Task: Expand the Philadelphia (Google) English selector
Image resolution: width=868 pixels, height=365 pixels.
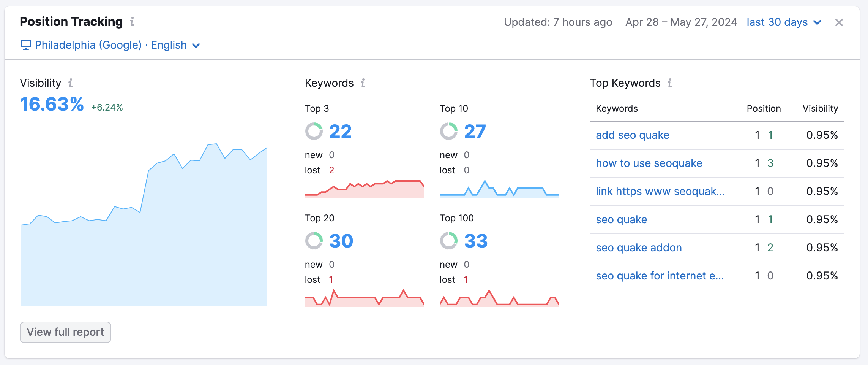Action: 87,45
